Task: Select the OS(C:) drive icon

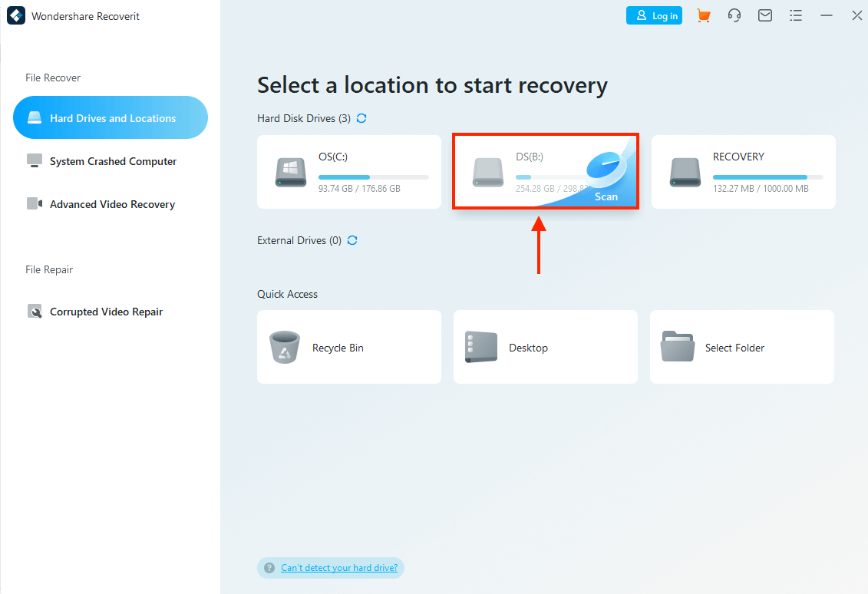Action: coord(291,172)
